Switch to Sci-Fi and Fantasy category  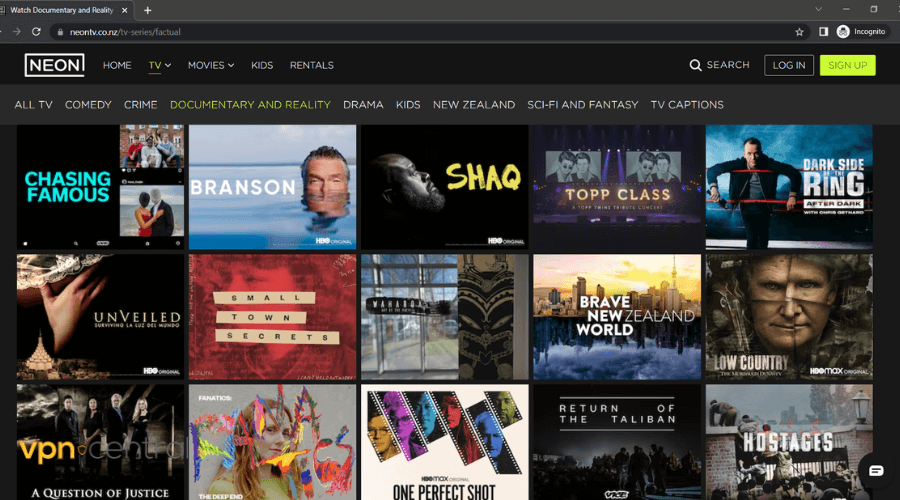pyautogui.click(x=582, y=104)
